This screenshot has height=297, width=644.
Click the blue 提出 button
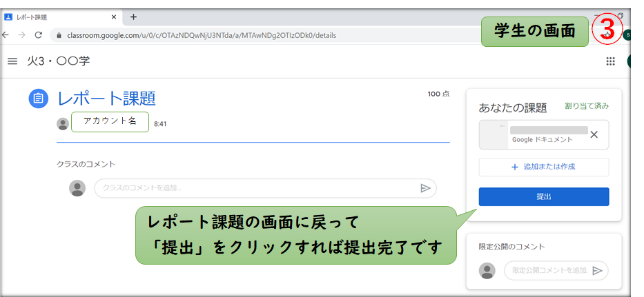544,196
